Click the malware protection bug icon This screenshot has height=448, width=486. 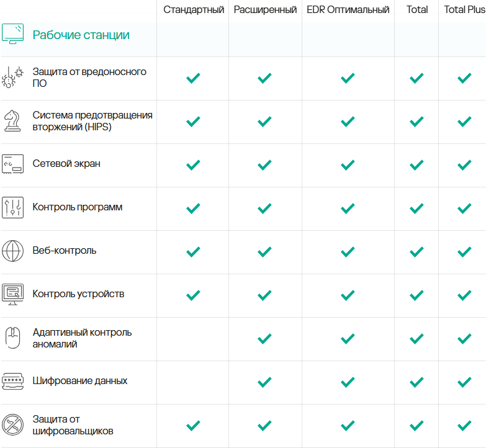click(12, 78)
